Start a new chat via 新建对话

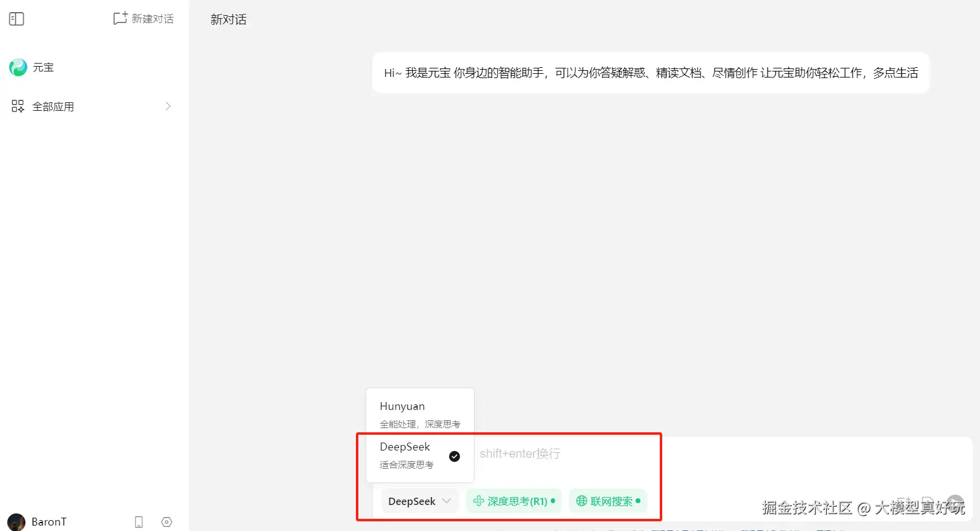(x=143, y=19)
